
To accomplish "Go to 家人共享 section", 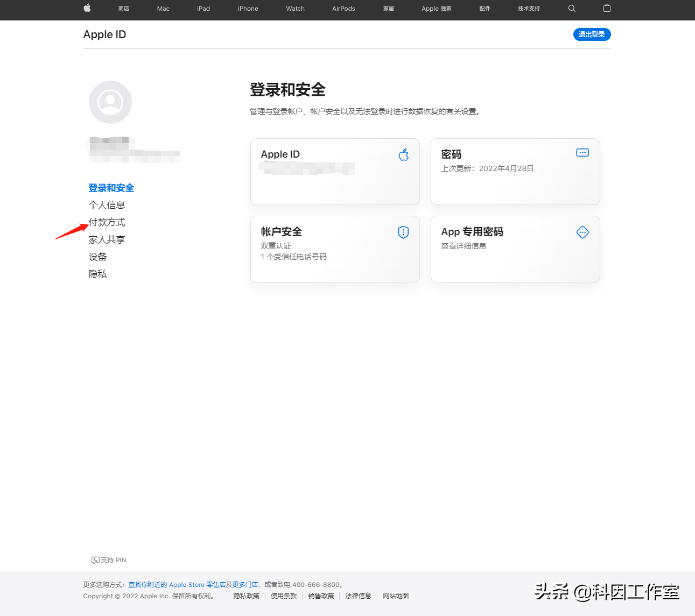I will (x=107, y=239).
